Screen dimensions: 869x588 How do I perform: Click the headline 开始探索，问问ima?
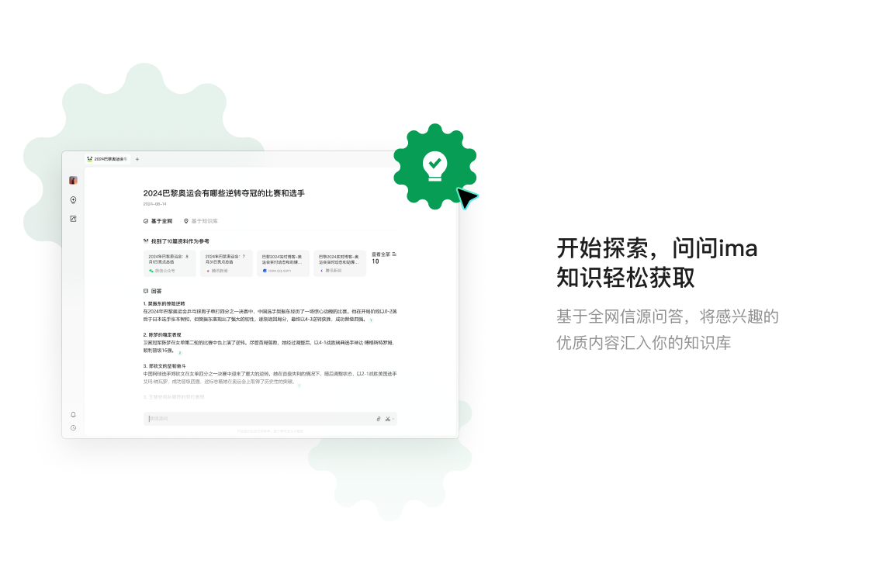[656, 248]
